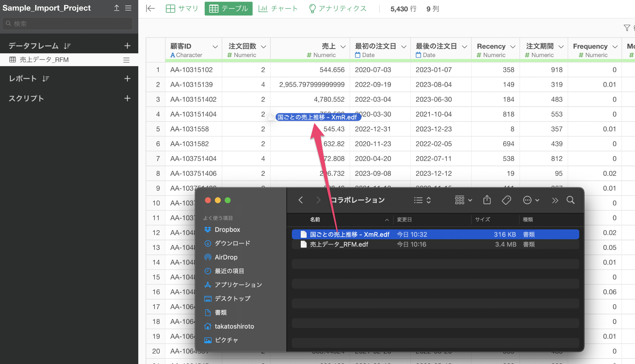Click the filter funnel icon
The width and height of the screenshot is (635, 364).
pyautogui.click(x=627, y=28)
